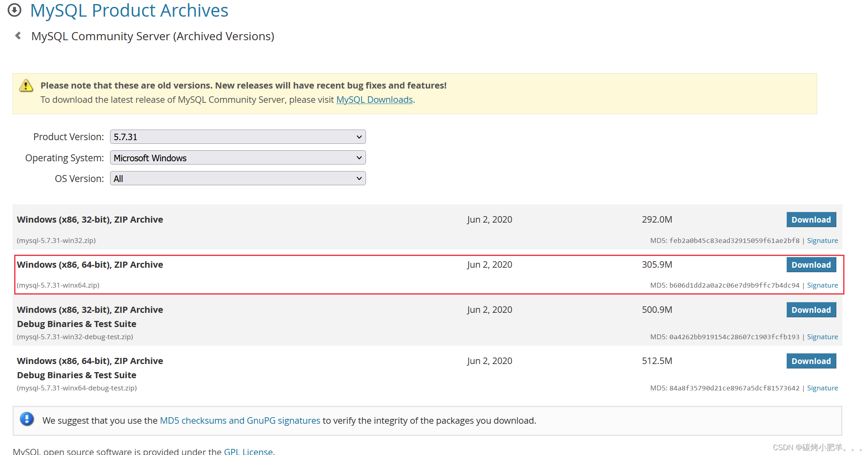Download the 64-bit Debug Binaries 512.5M
Viewport: 868px width, 455px height.
coord(811,361)
